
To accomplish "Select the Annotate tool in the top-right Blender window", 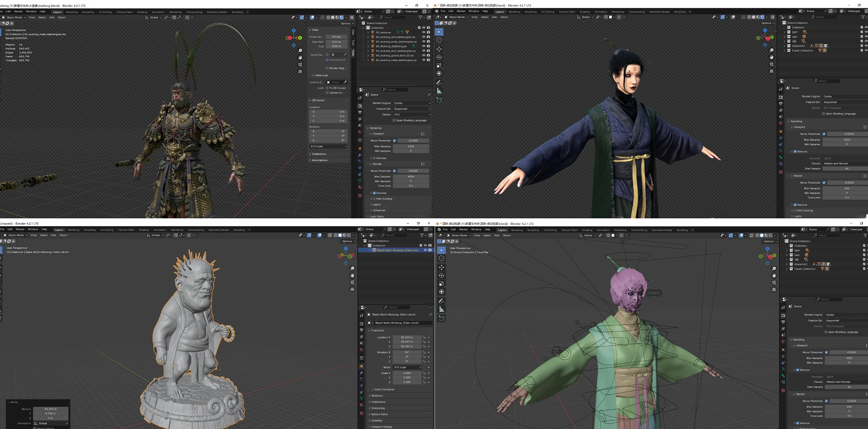I will pyautogui.click(x=439, y=83).
